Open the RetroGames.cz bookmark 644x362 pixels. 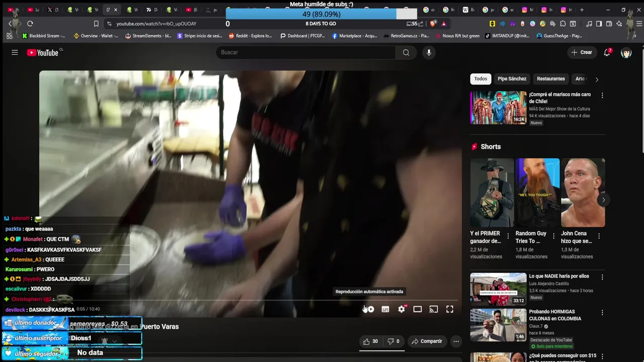(407, 36)
